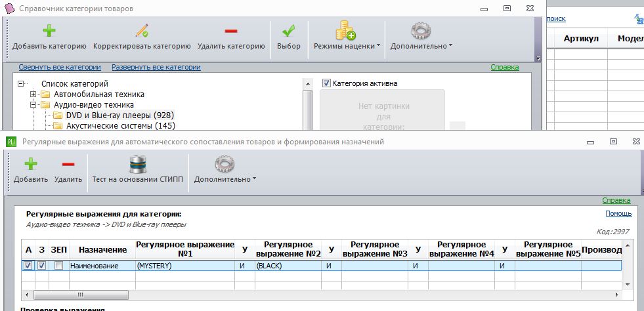The width and height of the screenshot is (644, 311).
Task: Uncheck column А checkbox in Наименование row
Action: click(x=28, y=266)
